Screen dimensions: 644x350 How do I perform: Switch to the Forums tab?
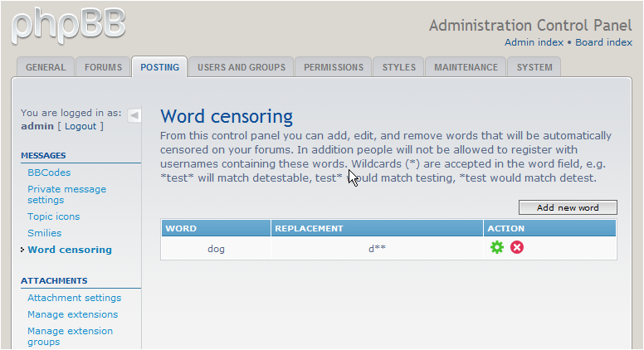(103, 67)
